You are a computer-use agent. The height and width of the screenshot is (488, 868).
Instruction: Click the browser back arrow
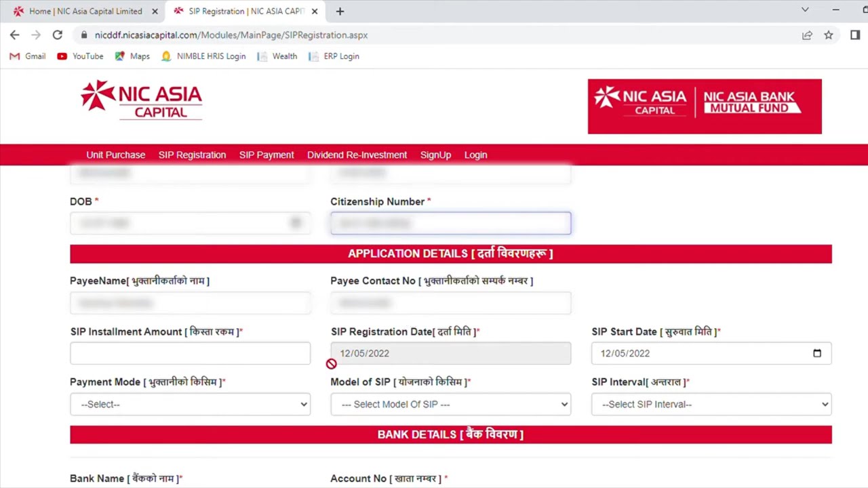(15, 35)
